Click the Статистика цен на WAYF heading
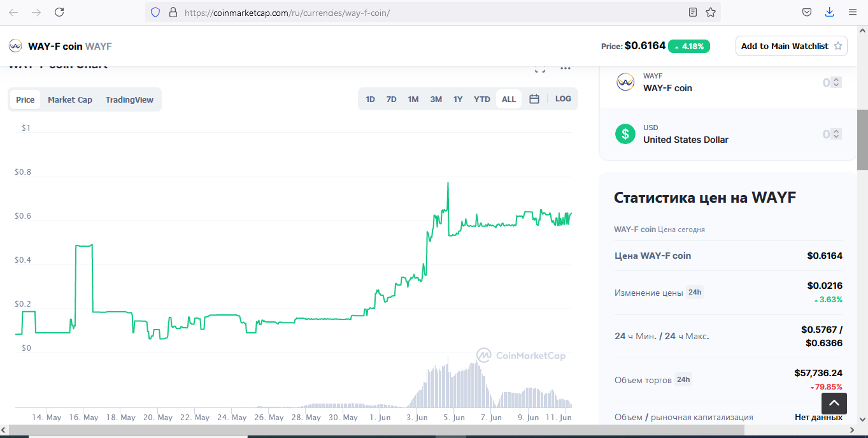This screenshot has height=438, width=868. [x=705, y=198]
